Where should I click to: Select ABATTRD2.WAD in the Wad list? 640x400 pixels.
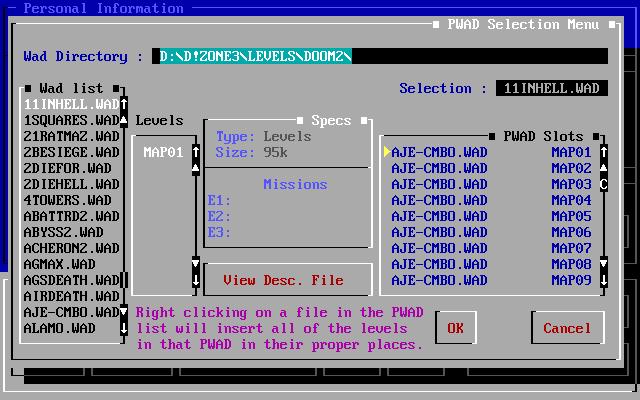(71, 216)
